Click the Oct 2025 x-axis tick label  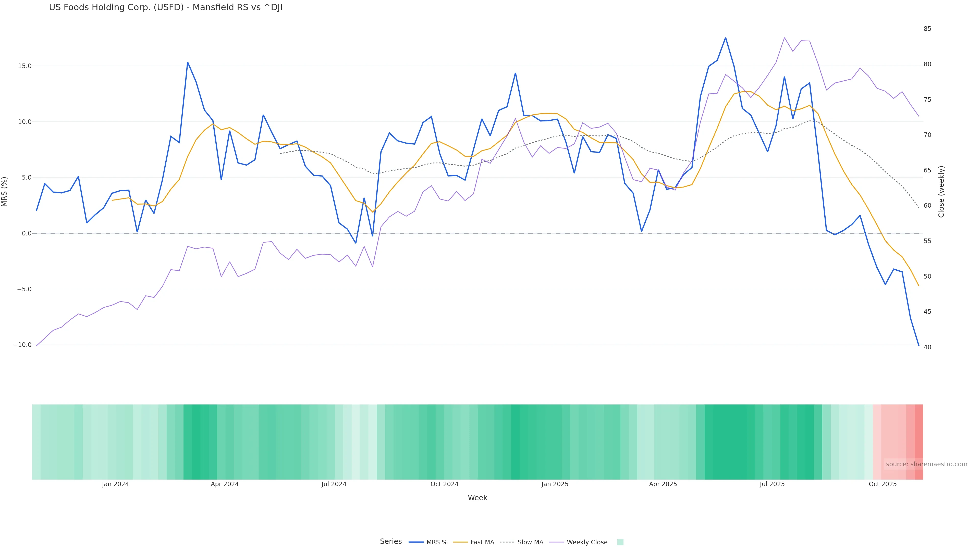point(883,484)
